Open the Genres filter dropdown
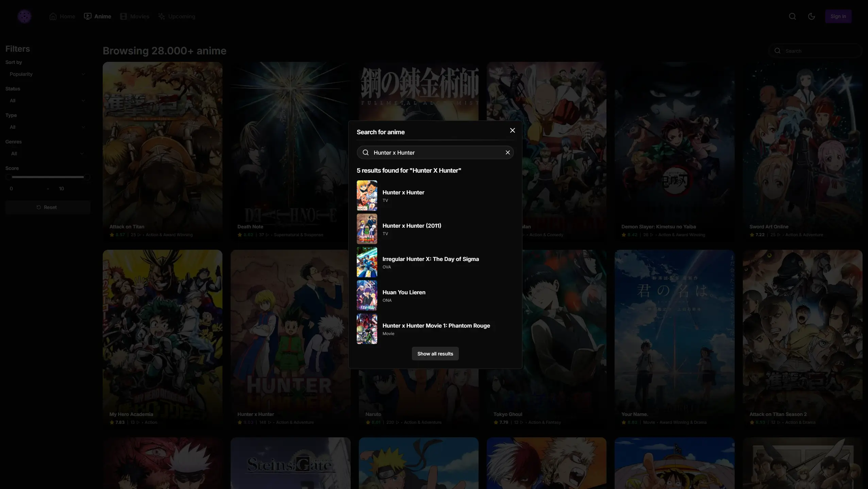The image size is (868, 489). 47,154
